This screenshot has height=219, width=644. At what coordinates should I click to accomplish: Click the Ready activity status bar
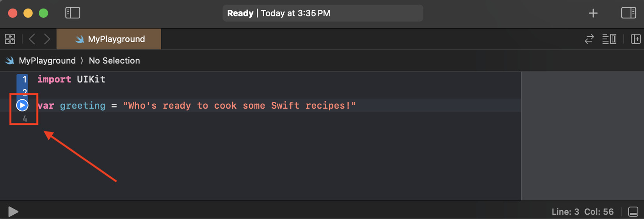coord(322,13)
